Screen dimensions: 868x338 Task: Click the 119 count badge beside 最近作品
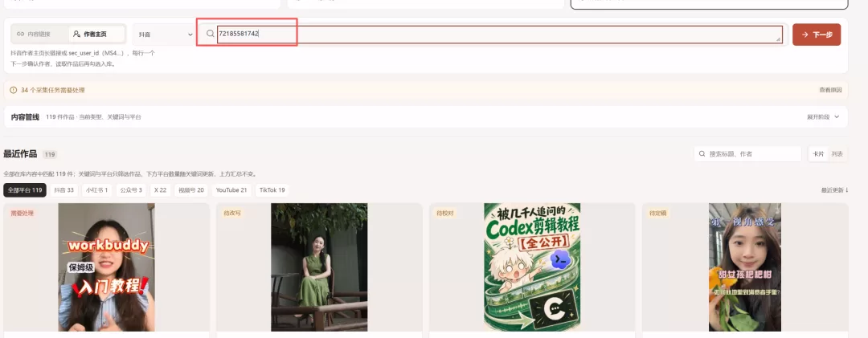[50, 154]
